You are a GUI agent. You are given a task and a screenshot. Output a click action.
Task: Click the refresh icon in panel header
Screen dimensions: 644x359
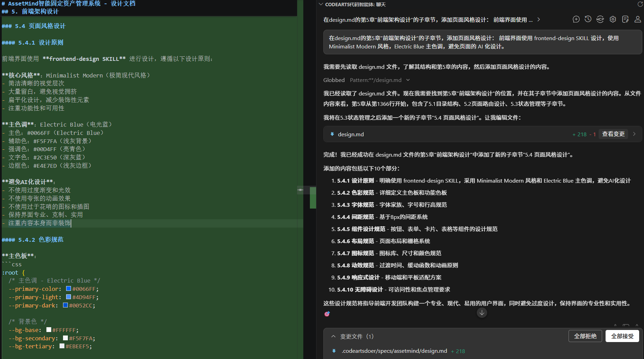coord(640,4)
